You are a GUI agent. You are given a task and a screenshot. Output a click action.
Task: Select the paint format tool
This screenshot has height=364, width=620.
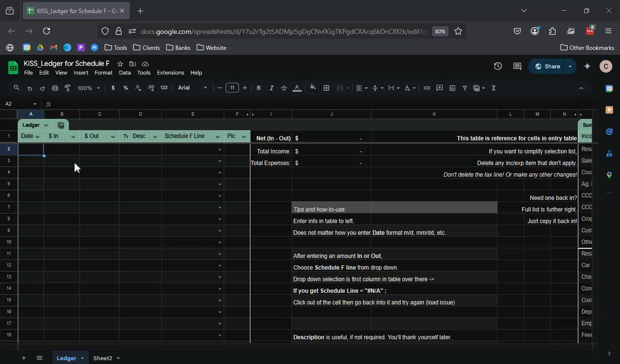(x=68, y=88)
